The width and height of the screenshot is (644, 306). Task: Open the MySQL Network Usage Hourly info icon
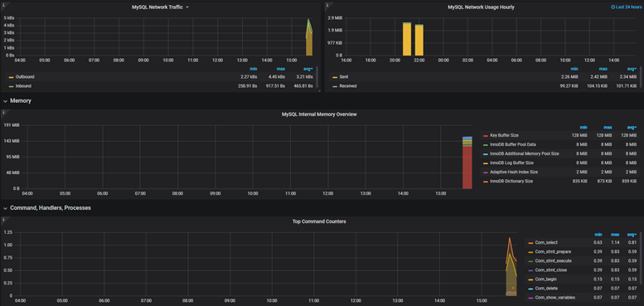[x=327, y=5]
